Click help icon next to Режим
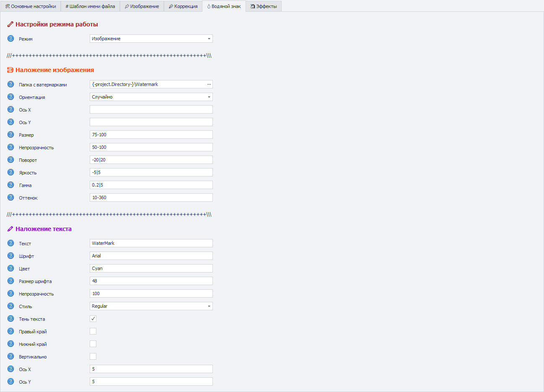The height and width of the screenshot is (392, 544). coord(11,39)
